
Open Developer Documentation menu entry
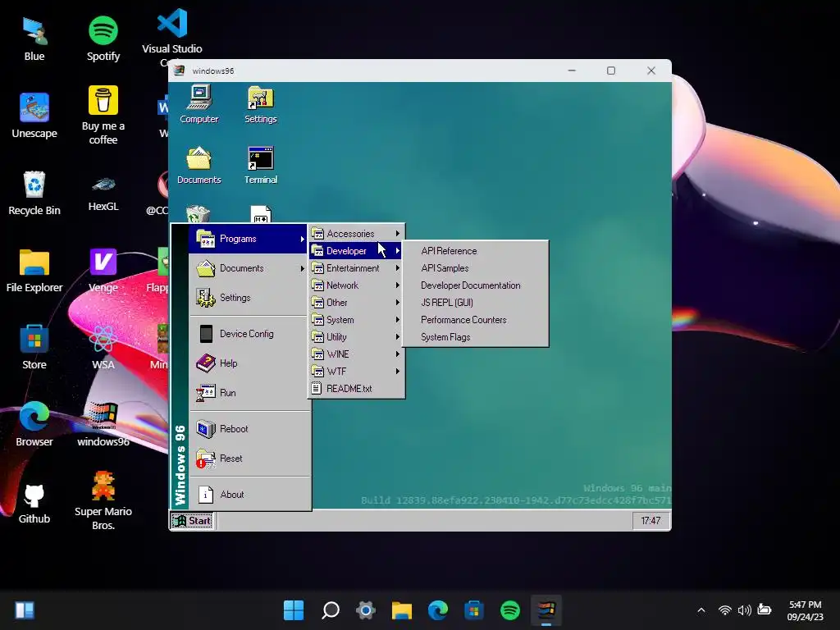pos(476,285)
